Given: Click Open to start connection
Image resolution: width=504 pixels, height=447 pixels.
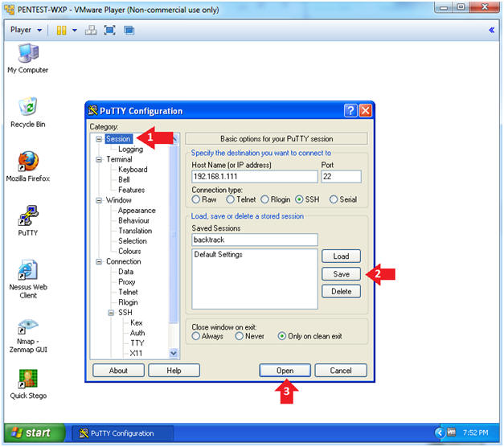Looking at the screenshot, I should coord(285,371).
